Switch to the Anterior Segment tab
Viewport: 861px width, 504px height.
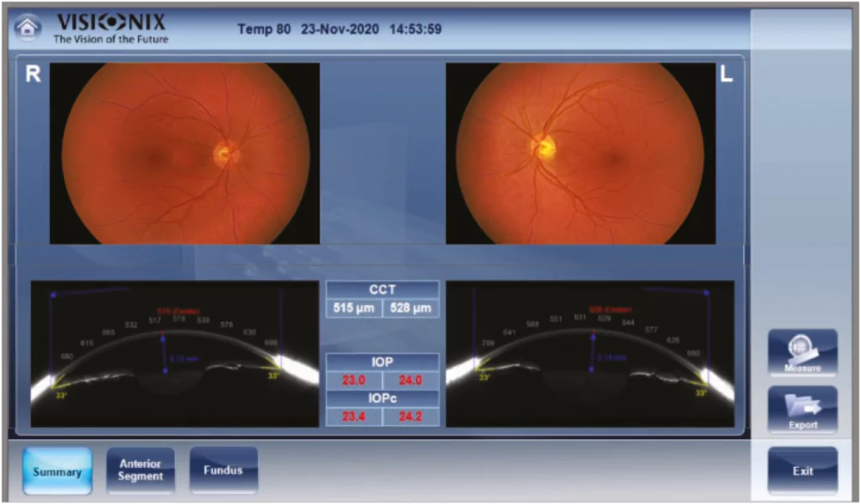[140, 469]
